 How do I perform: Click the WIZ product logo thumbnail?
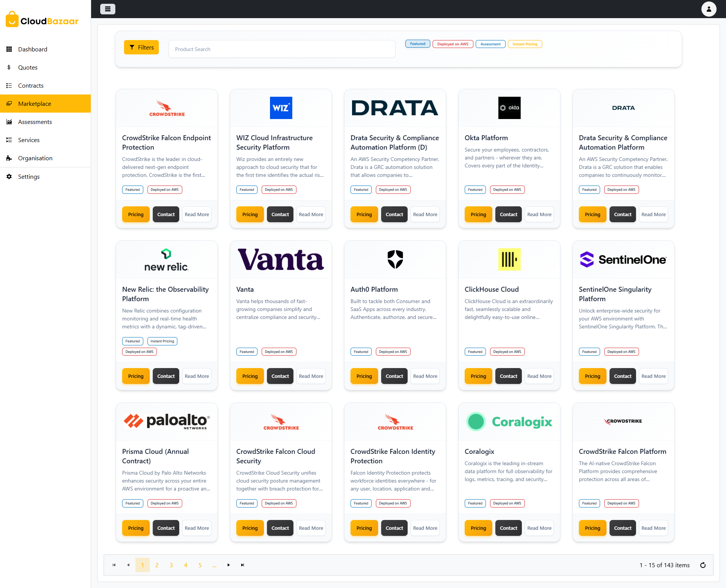pos(281,108)
